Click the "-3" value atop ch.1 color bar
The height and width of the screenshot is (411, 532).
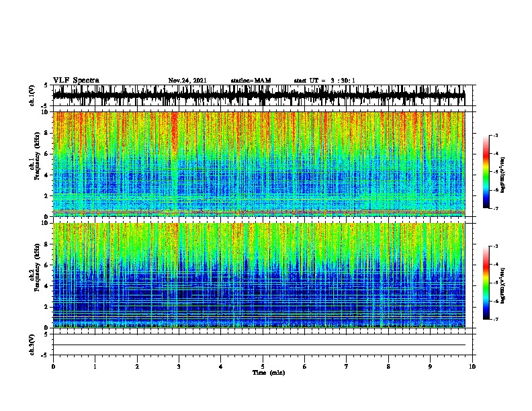click(x=496, y=136)
